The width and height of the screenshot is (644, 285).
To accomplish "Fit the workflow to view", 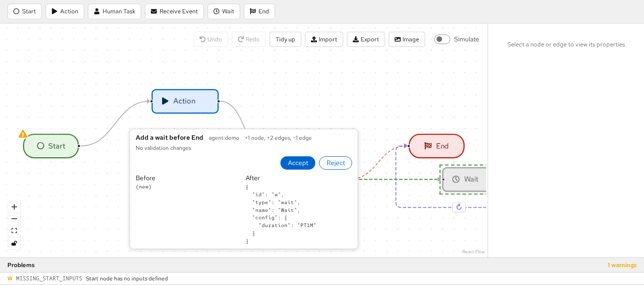I will pyautogui.click(x=14, y=231).
